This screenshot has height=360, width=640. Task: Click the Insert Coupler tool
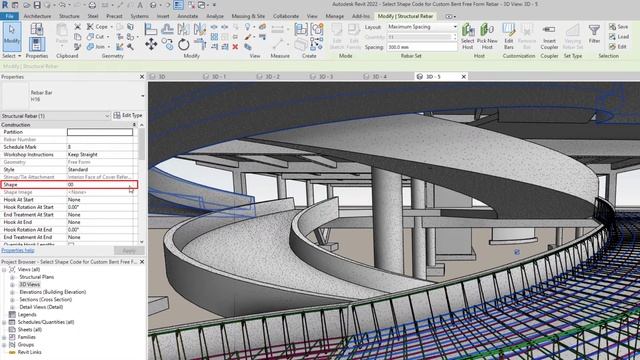coord(549,36)
